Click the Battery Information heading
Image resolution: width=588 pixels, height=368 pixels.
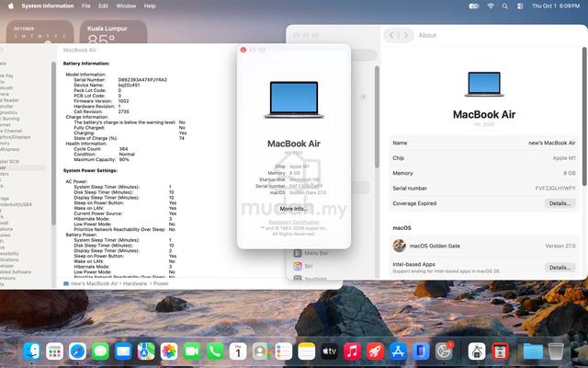(86, 63)
